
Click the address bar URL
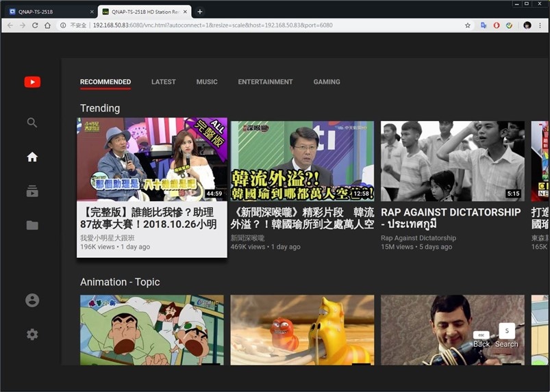212,25
